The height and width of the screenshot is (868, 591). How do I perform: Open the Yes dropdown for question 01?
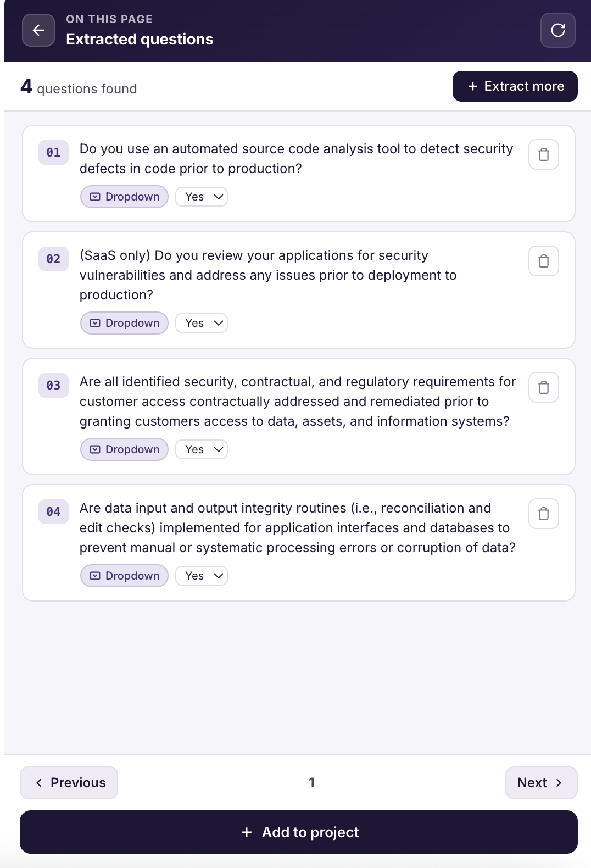(x=202, y=197)
